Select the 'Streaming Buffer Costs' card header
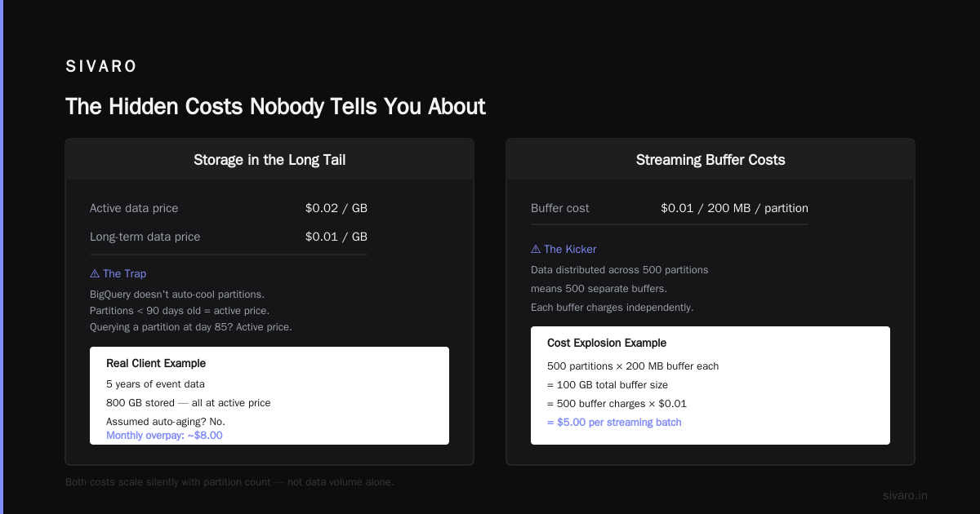Screen dimensions: 980x514 click(x=710, y=160)
